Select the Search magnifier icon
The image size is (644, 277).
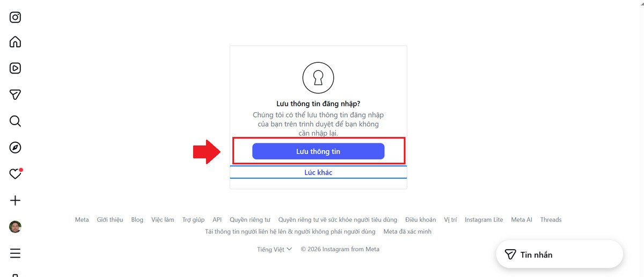[16, 121]
